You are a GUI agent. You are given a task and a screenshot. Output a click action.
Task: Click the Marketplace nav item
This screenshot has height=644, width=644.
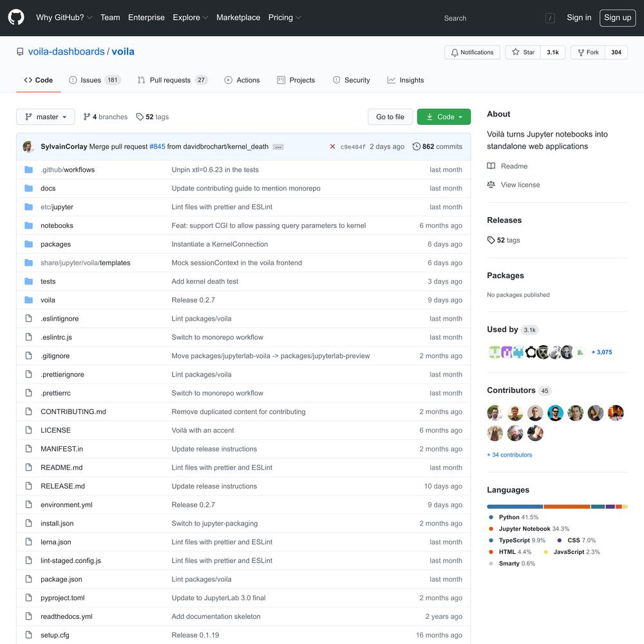point(238,17)
